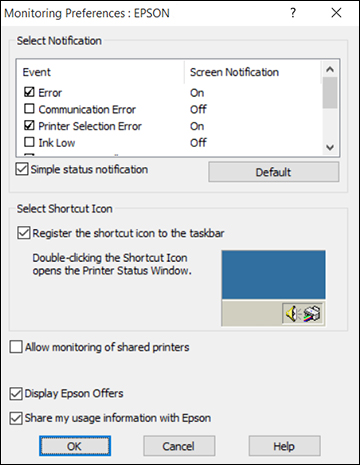
Task: Click the question mark help icon
Action: (293, 13)
